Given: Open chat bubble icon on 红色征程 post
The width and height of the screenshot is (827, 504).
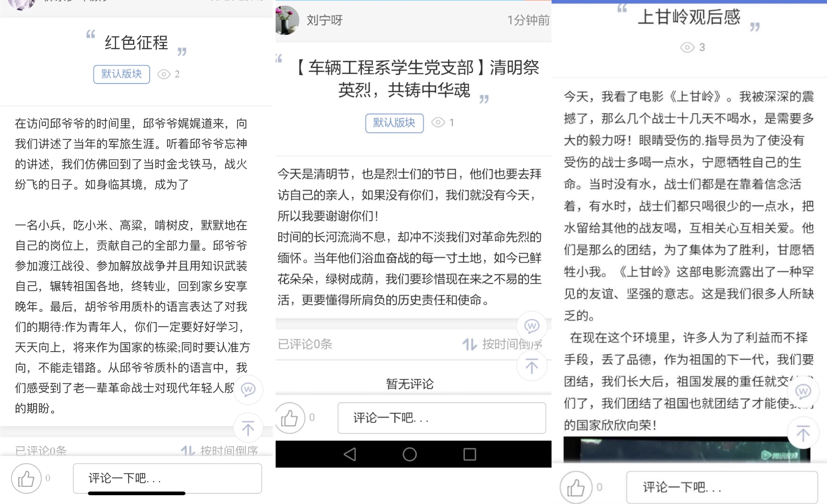Looking at the screenshot, I should coord(248,390).
